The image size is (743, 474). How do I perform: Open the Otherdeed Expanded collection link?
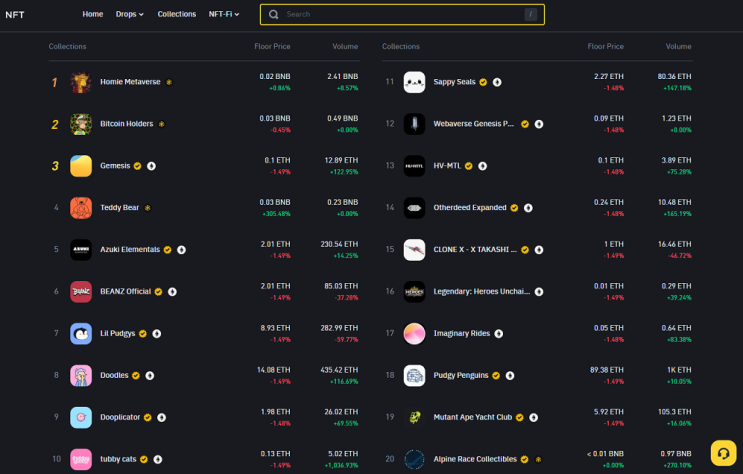[x=470, y=208]
